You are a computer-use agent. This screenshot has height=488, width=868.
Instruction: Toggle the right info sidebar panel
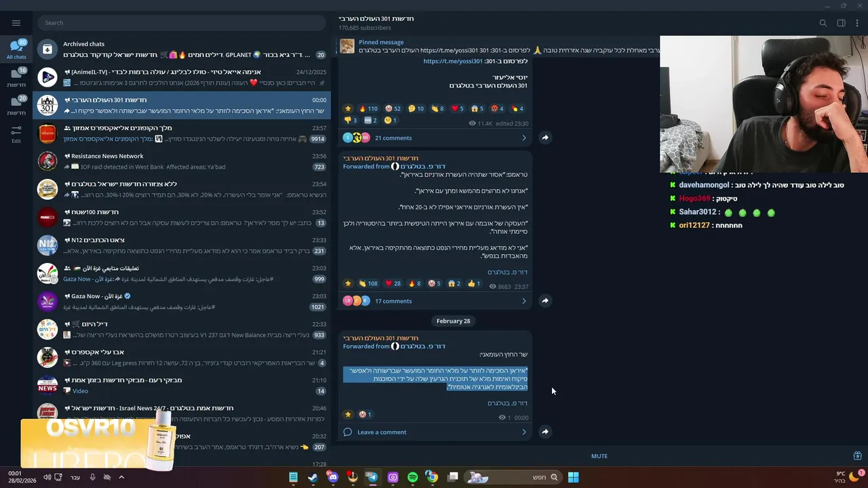(x=841, y=23)
